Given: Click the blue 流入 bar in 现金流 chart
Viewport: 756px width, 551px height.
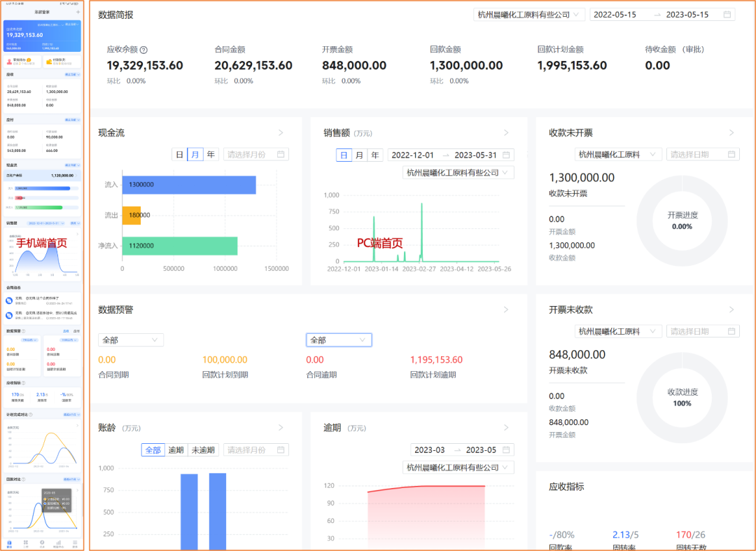Looking at the screenshot, I should point(189,185).
